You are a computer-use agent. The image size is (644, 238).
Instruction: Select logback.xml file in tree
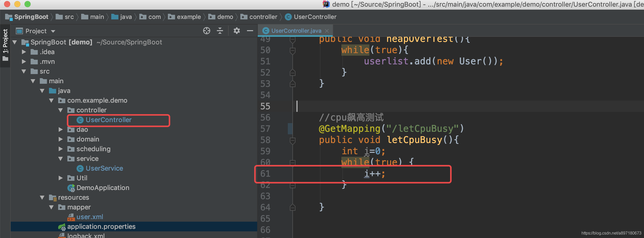coord(86,235)
